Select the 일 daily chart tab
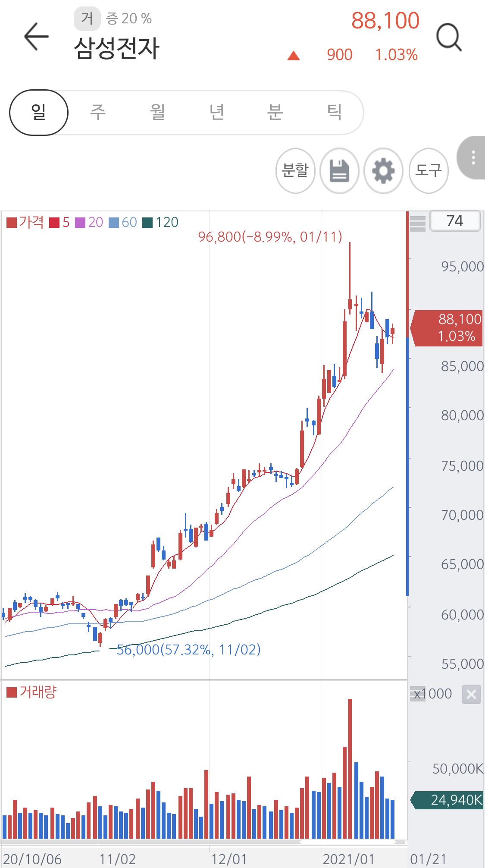This screenshot has height=868, width=485. 39,112
